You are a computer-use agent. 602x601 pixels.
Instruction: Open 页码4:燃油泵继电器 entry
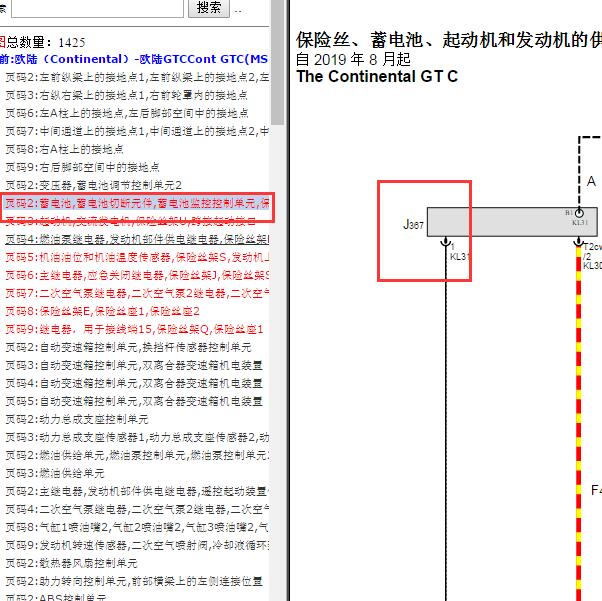pos(137,240)
